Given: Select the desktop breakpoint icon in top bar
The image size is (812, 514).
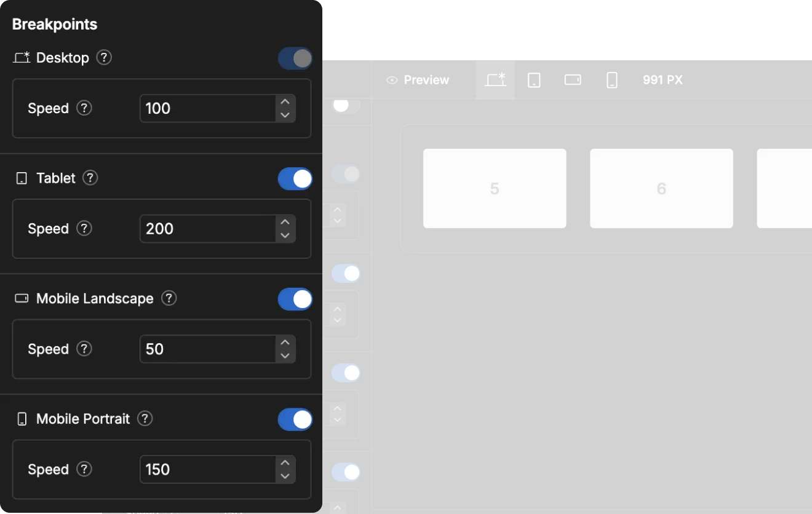Looking at the screenshot, I should tap(495, 80).
